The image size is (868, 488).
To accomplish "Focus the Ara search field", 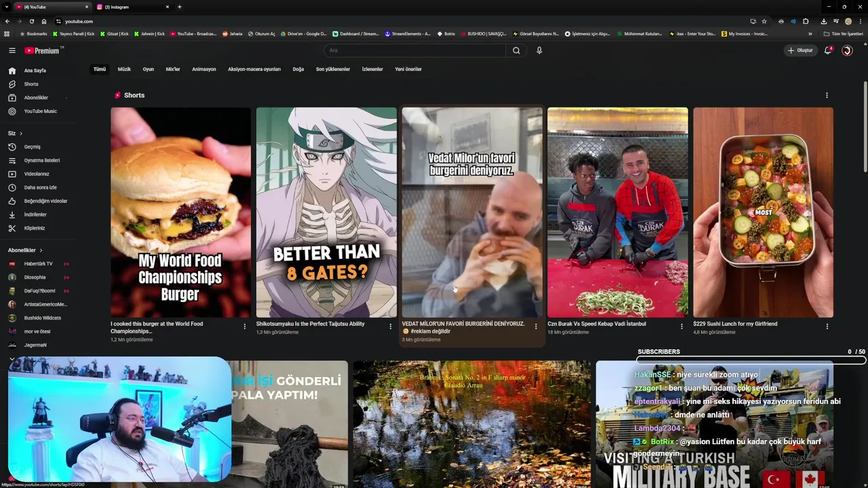I will 414,50.
